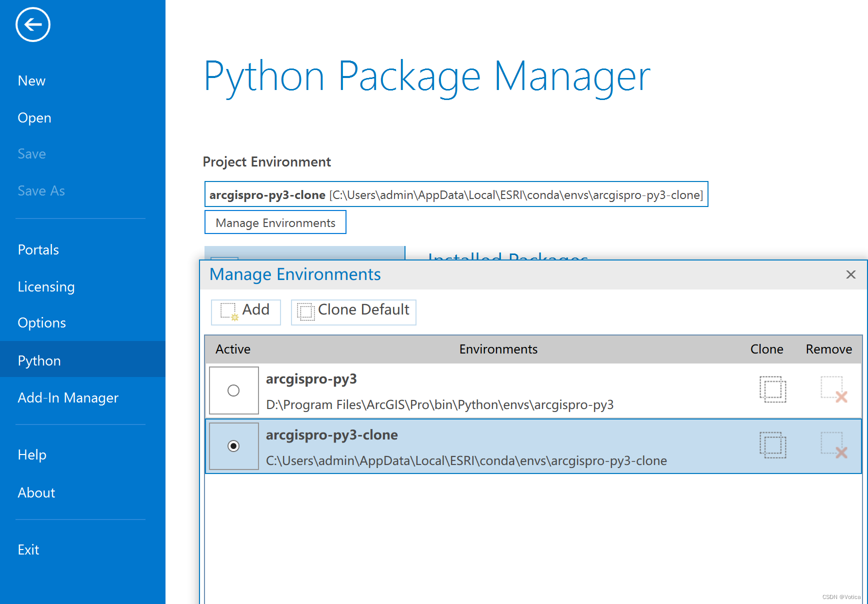Close the Manage Environments dialog
Viewport: 868px width, 604px height.
pos(851,274)
